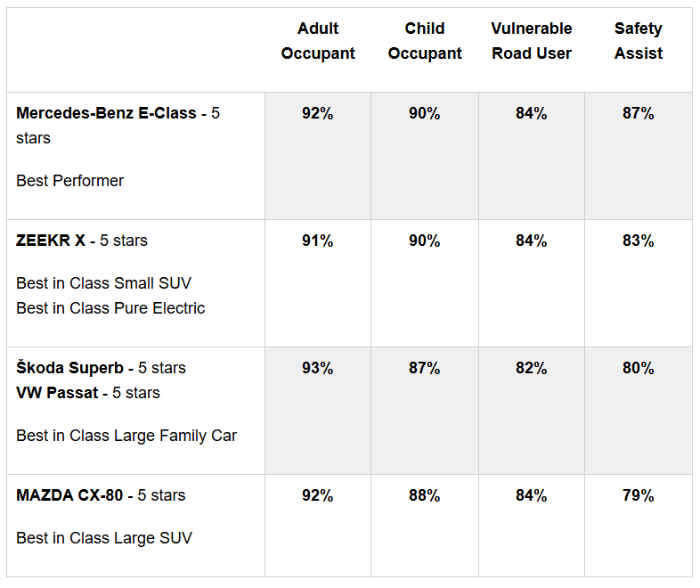Screen dimensions: 700x588
Task: Select the Vulnerable Road User header
Action: coord(532,41)
